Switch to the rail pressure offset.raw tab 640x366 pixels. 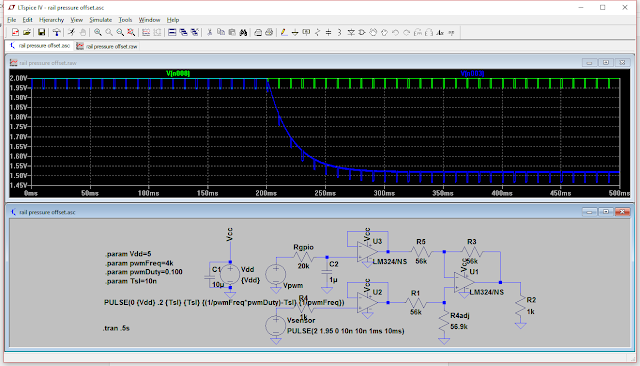coord(107,46)
